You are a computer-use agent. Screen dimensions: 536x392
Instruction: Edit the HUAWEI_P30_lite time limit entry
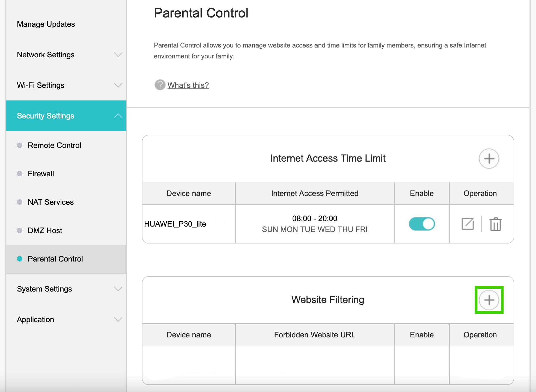pyautogui.click(x=467, y=224)
